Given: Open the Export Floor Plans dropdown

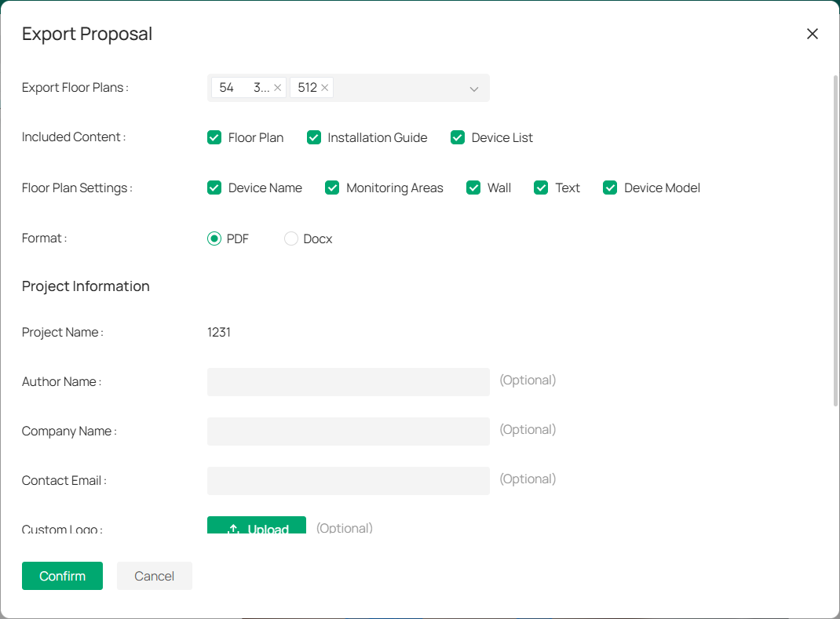Looking at the screenshot, I should click(x=473, y=89).
